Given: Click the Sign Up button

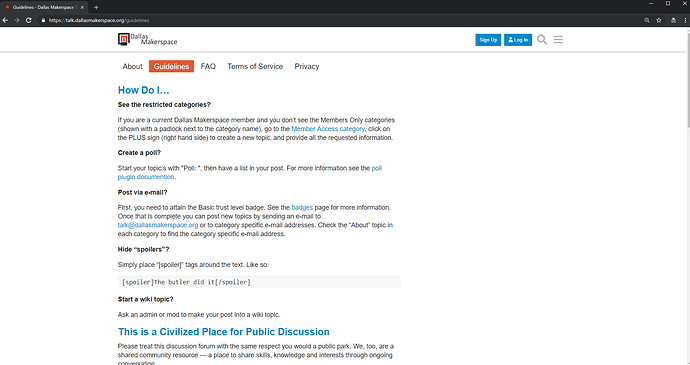Looking at the screenshot, I should pyautogui.click(x=488, y=40).
